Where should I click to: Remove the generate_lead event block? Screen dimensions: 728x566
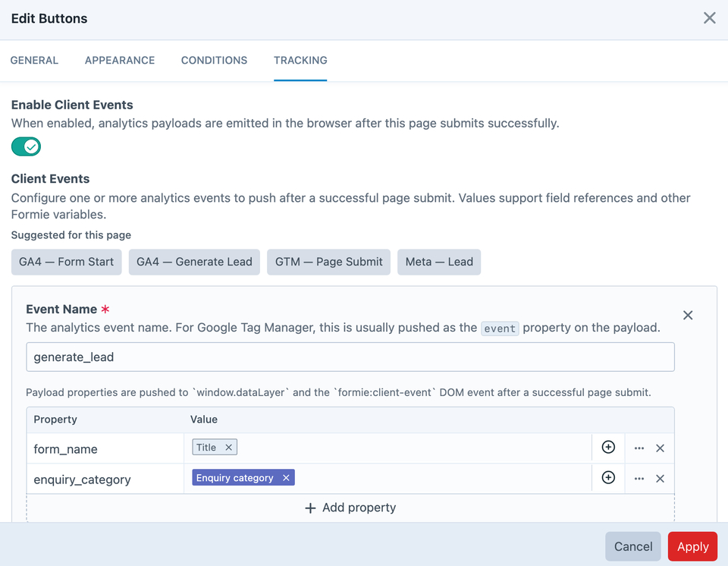click(x=688, y=315)
